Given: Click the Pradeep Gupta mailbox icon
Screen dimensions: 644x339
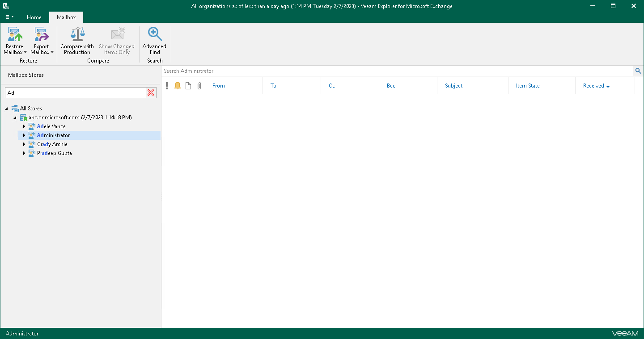Looking at the screenshot, I should point(32,153).
